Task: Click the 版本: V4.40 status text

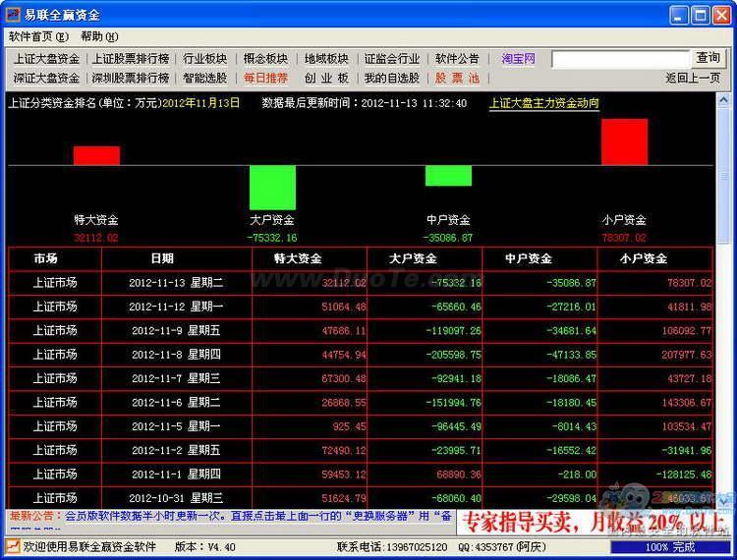Action: tap(205, 547)
